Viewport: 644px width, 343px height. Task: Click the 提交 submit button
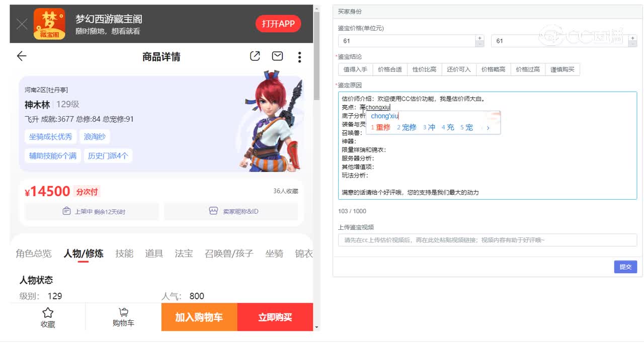pos(625,267)
